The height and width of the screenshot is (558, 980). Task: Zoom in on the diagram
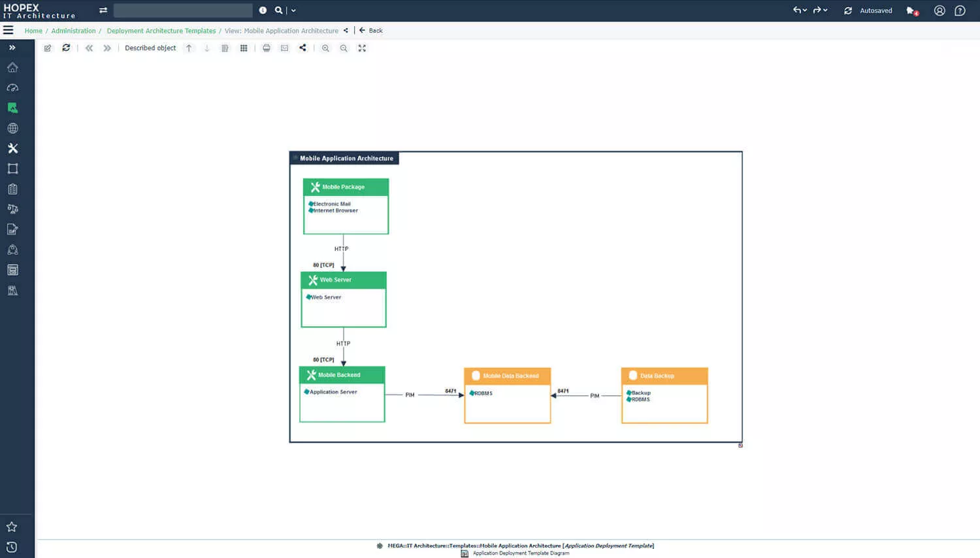click(x=325, y=48)
